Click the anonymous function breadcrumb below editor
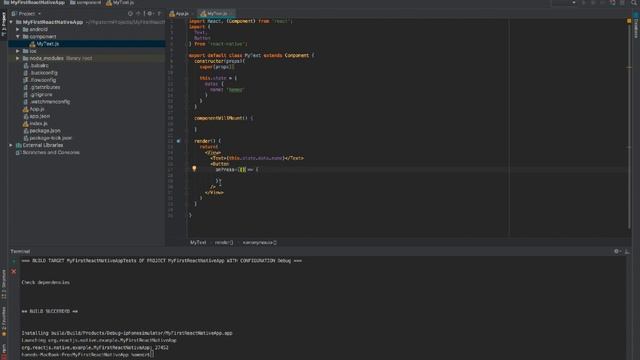 [x=259, y=242]
